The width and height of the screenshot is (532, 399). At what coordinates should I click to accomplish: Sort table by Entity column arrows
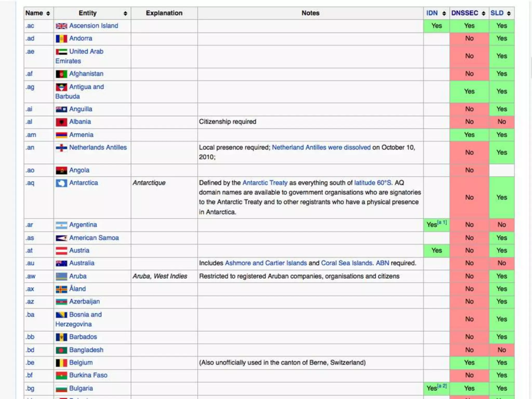point(125,14)
